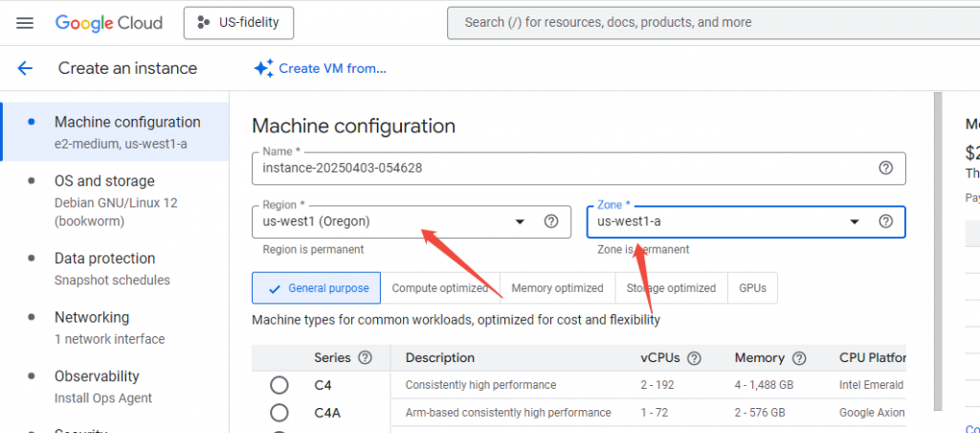Screen dimensions: 980x433
Task: Click the help icon in the Name field
Action: coord(885,168)
